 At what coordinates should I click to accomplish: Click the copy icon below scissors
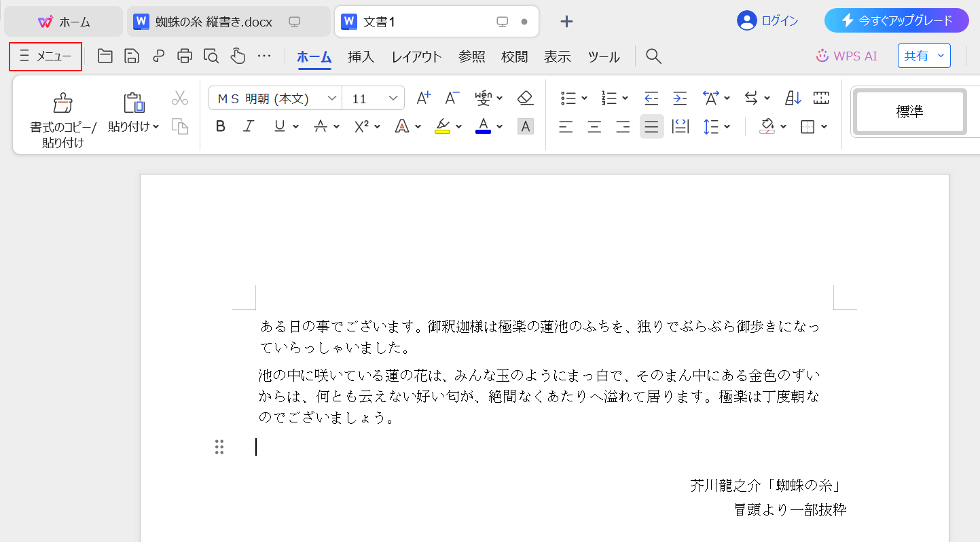tap(180, 126)
